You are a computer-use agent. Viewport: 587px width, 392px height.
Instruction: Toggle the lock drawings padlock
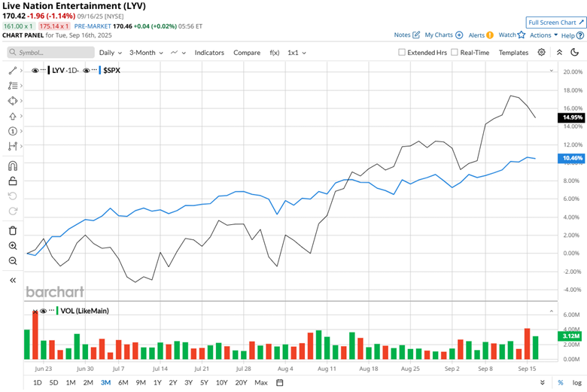[12, 181]
